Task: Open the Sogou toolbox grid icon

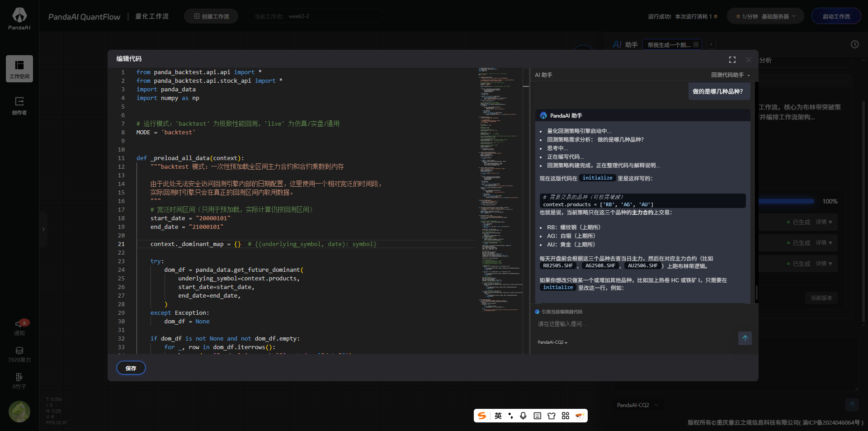Action: (x=565, y=416)
